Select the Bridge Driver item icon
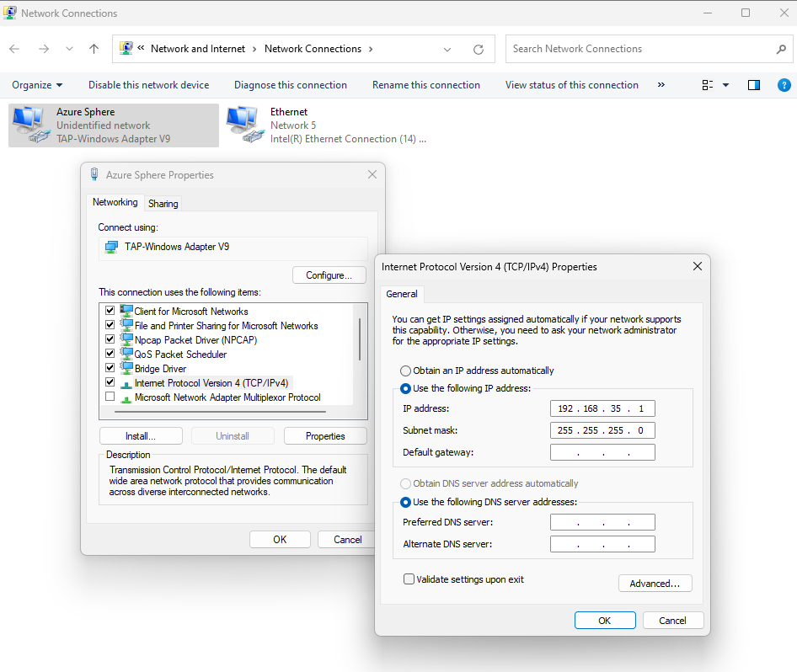This screenshot has width=797, height=672. (x=126, y=368)
